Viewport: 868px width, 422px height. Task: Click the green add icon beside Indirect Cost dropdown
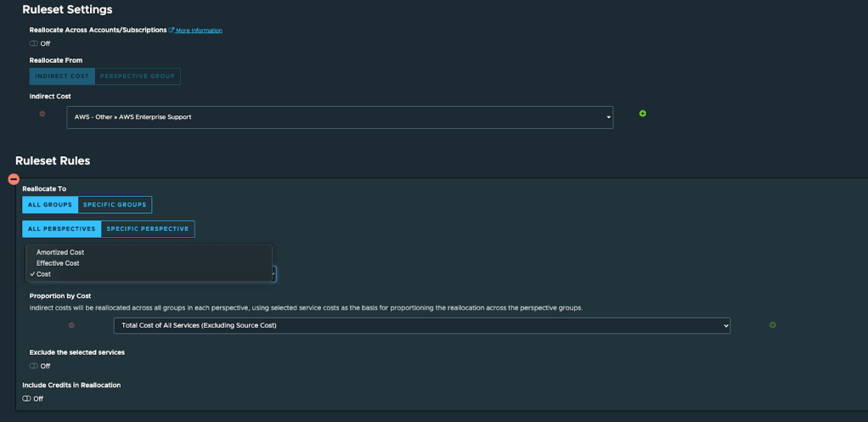[643, 114]
